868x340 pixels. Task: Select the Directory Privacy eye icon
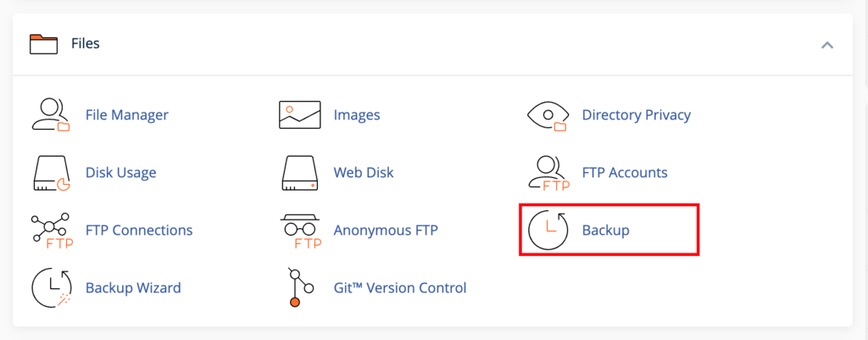(x=548, y=115)
